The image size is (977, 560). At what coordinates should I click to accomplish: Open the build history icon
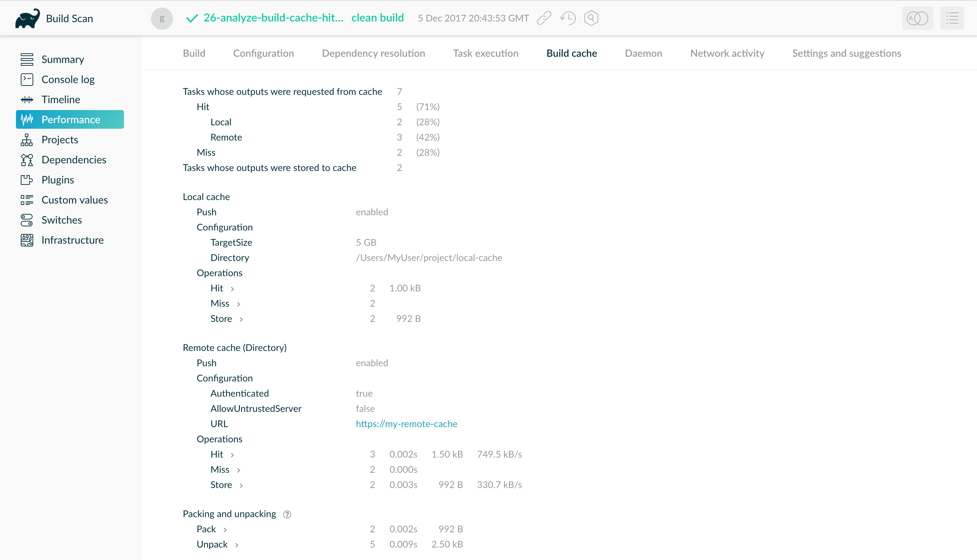568,18
